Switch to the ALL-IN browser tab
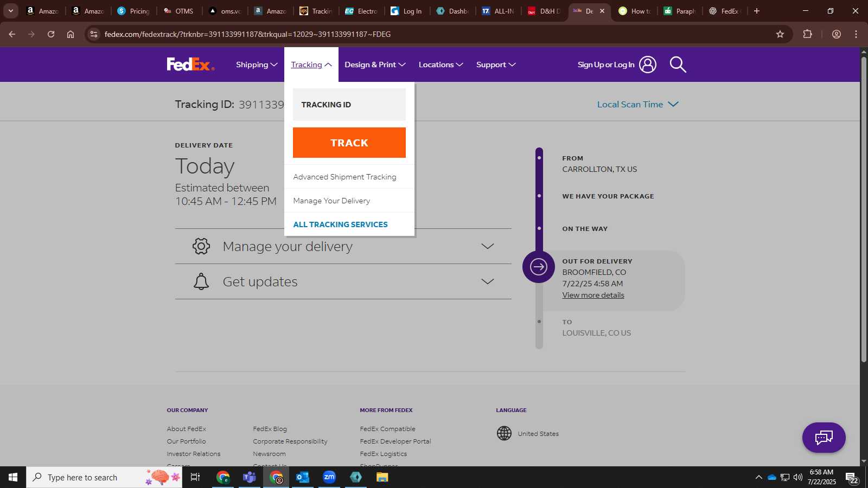This screenshot has height=488, width=868. pos(498,11)
